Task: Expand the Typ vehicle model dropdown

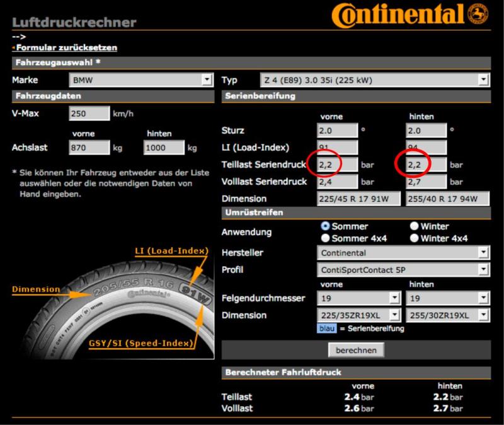Action: pyautogui.click(x=374, y=80)
